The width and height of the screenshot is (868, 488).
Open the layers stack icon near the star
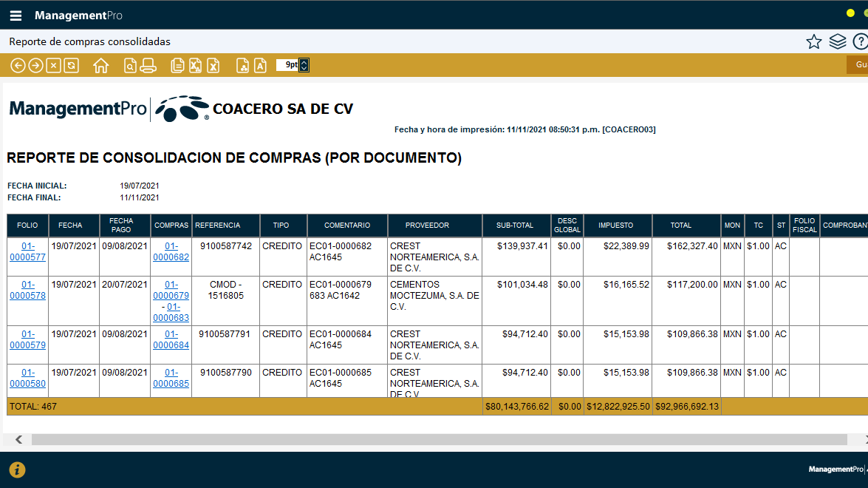838,42
